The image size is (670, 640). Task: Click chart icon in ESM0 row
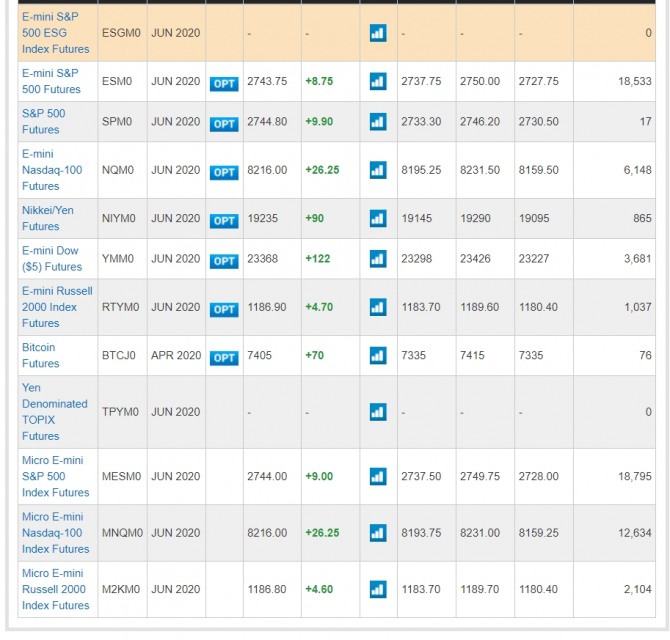point(377,81)
